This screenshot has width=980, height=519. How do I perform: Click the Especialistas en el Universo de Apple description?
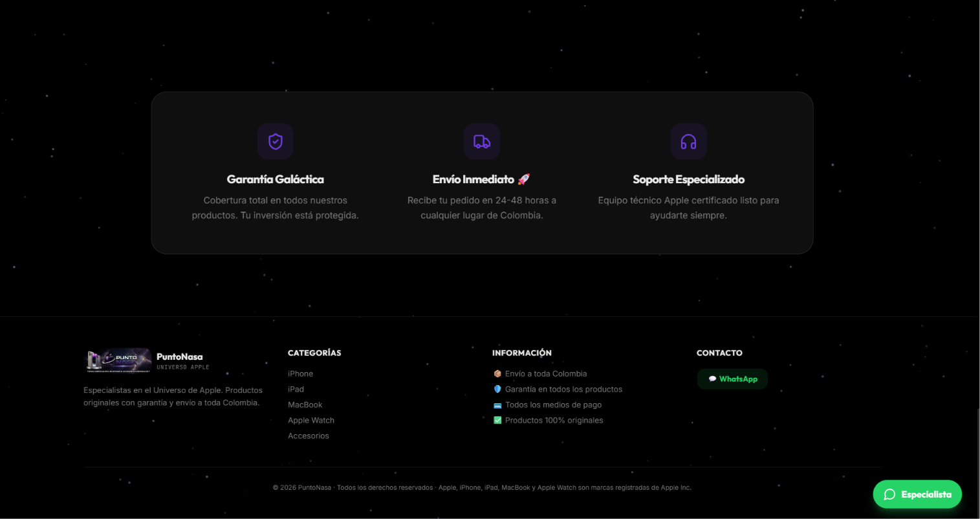pos(173,396)
